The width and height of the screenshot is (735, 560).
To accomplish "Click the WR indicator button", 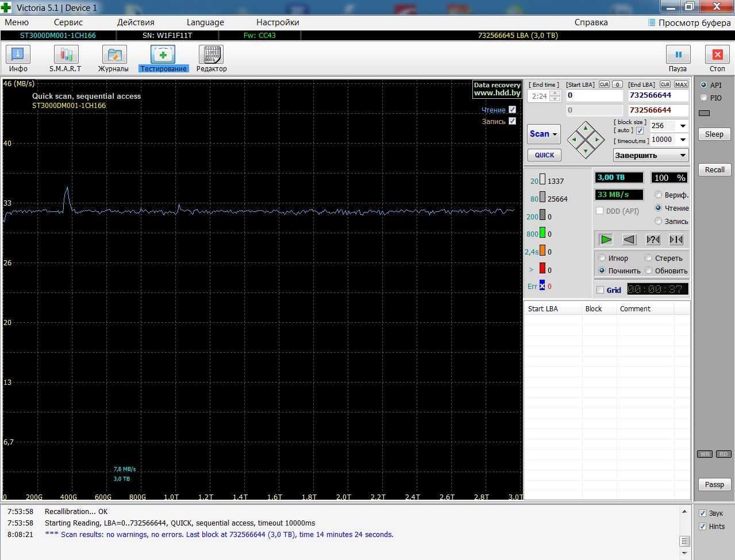I will point(705,454).
